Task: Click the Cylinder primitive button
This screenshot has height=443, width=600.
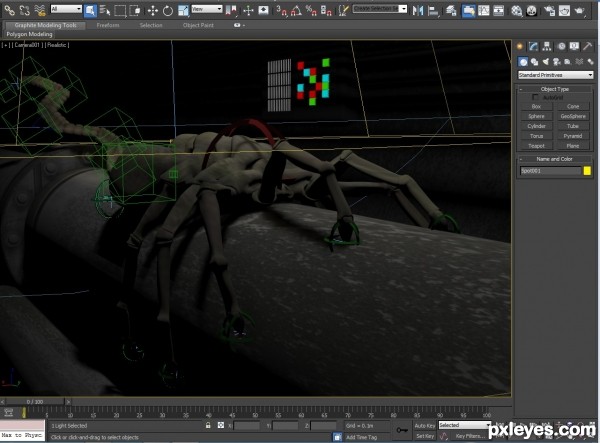Action: tap(536, 126)
